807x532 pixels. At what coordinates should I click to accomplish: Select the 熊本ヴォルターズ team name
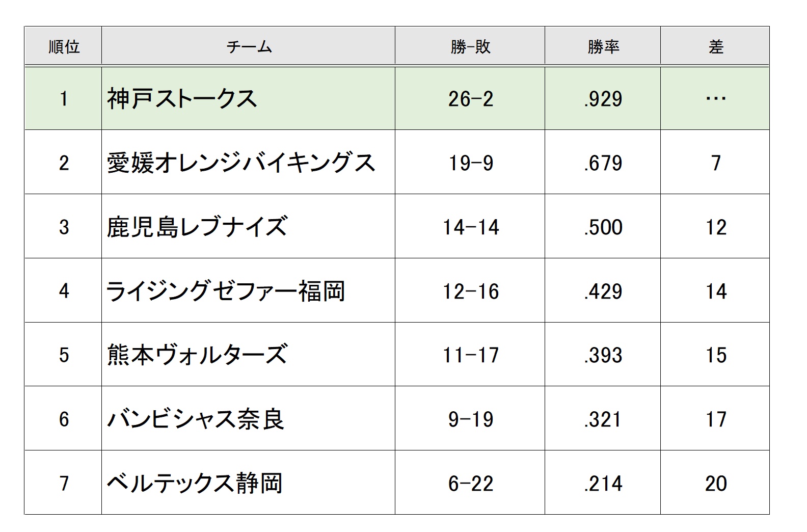(x=197, y=355)
